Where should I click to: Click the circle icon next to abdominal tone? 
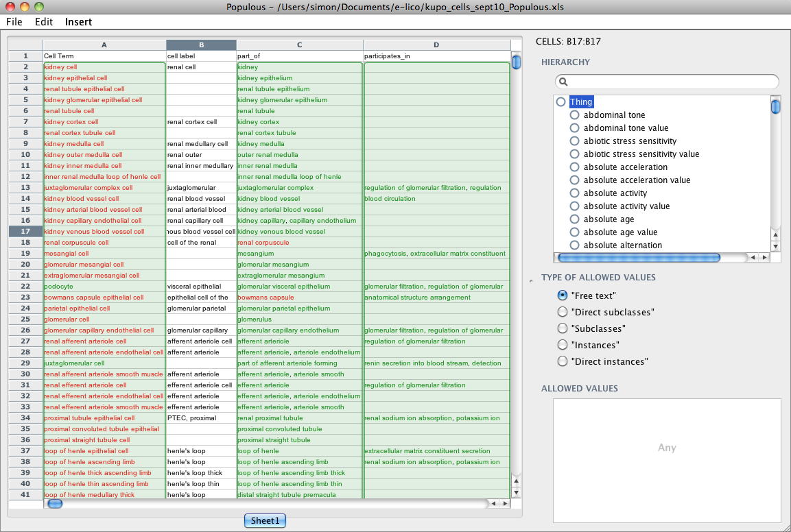[x=575, y=115]
